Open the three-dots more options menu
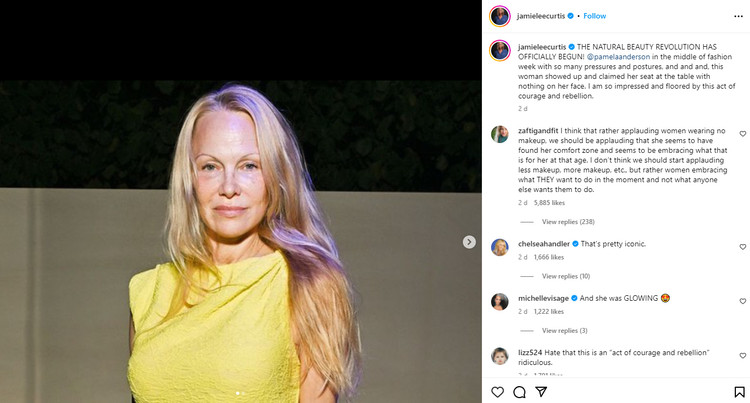Screen dimensions: 750x403 click(738, 16)
